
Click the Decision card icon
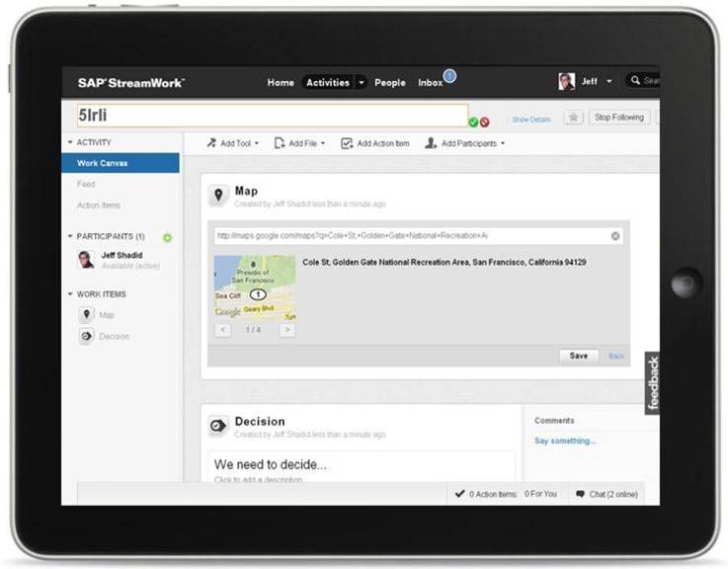point(217,426)
